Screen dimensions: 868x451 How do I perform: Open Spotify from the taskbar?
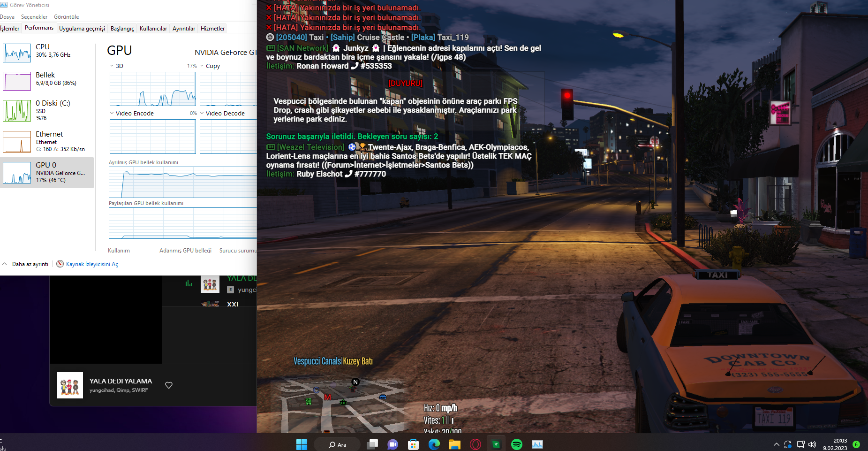pyautogui.click(x=516, y=444)
